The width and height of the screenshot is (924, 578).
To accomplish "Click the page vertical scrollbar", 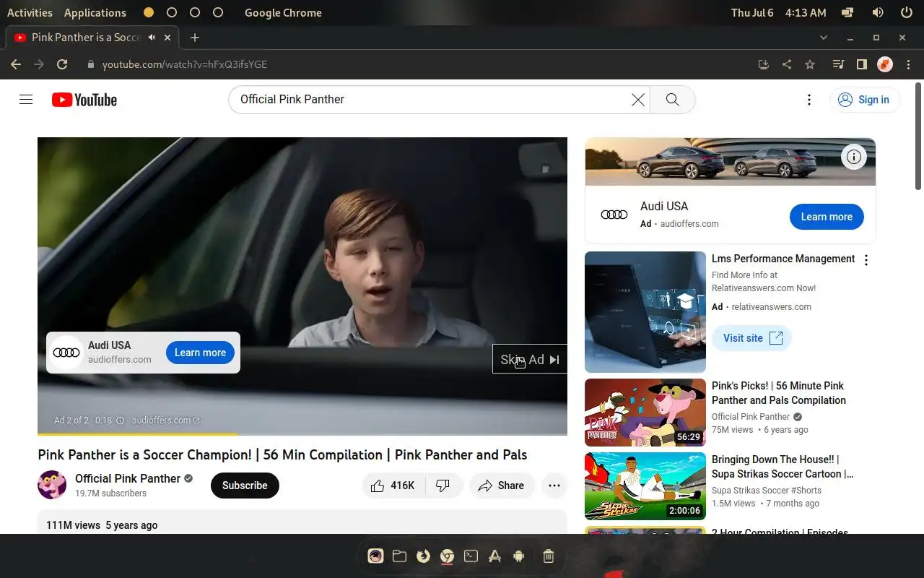I will 918,137.
